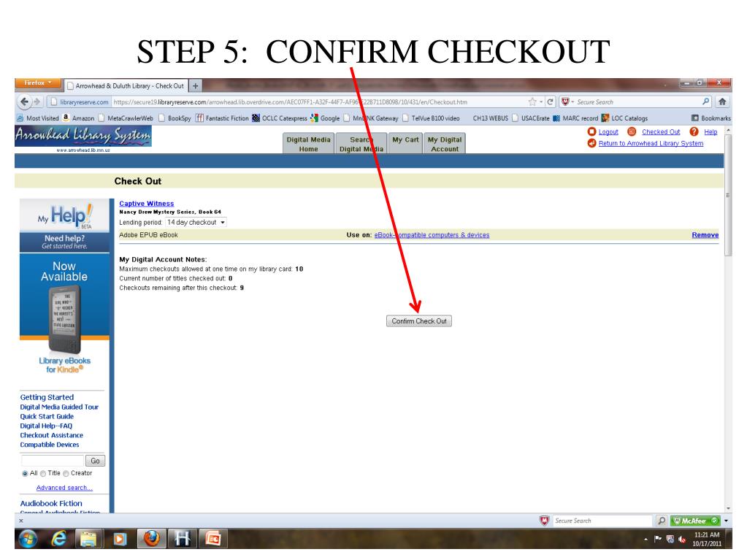
Task: Click the browser forward arrow button
Action: (x=37, y=101)
